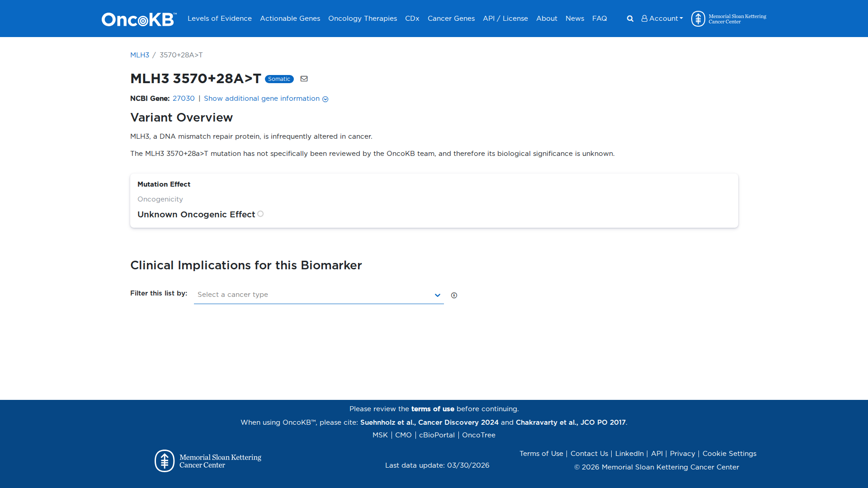The image size is (868, 488).
Task: Click the circle indicator next to Unknown Oncogenic Effect
Action: click(260, 214)
